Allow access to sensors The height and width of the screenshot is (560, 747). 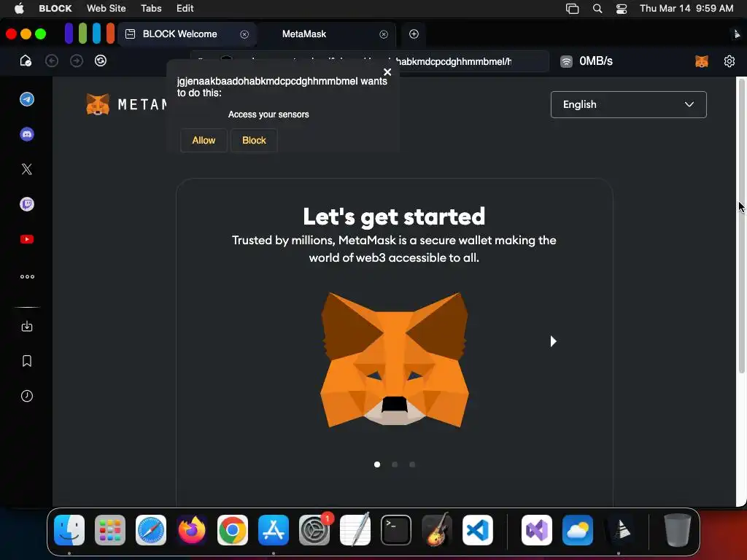(204, 141)
